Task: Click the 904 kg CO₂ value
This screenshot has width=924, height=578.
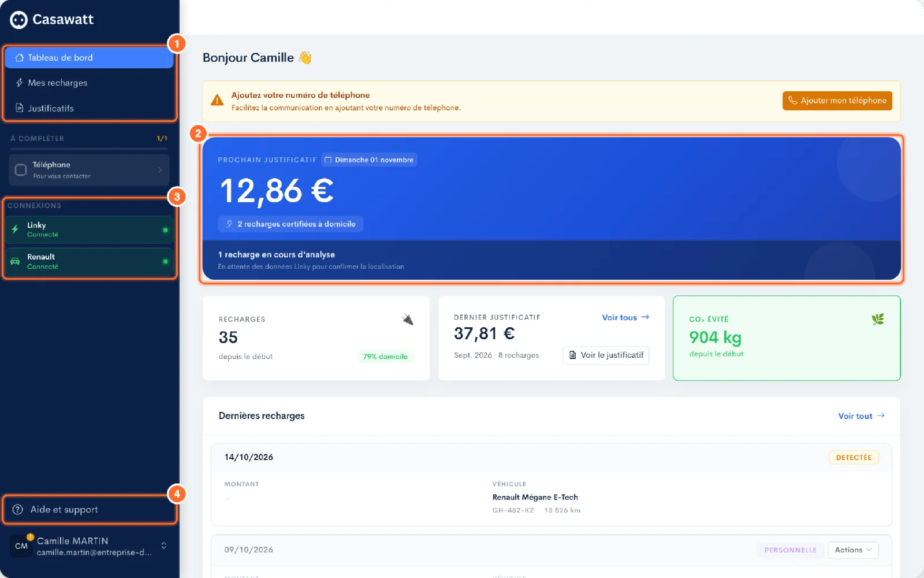Action: click(x=715, y=337)
